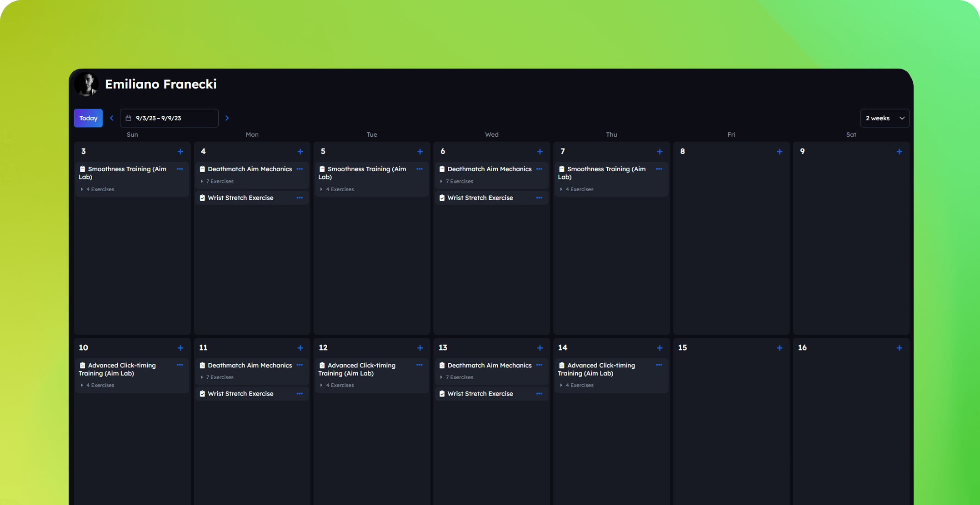Viewport: 980px width, 505px height.
Task: Click plus icon on day 16
Action: click(899, 348)
